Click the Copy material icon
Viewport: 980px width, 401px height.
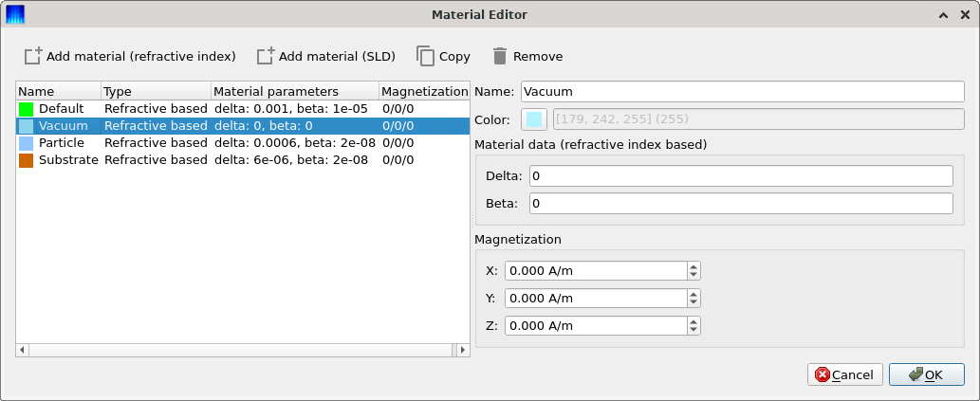[x=425, y=56]
